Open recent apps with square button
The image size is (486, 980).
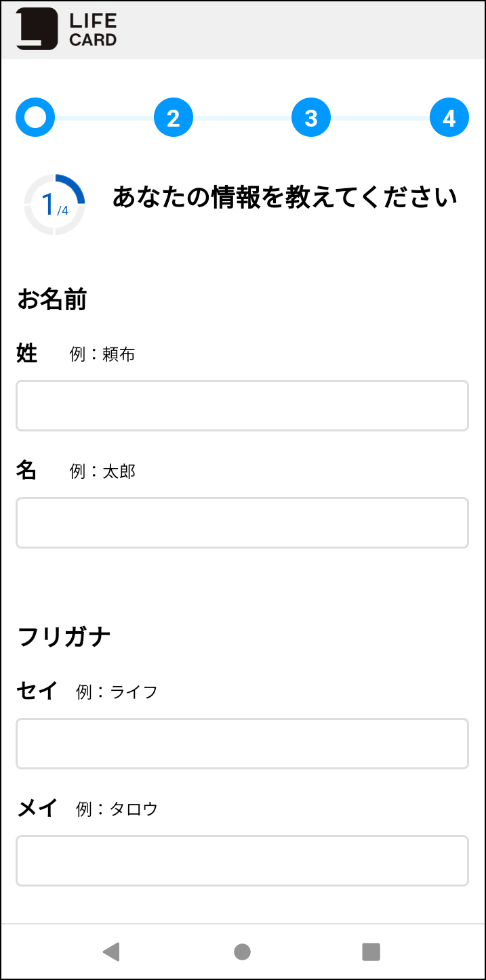(x=371, y=952)
